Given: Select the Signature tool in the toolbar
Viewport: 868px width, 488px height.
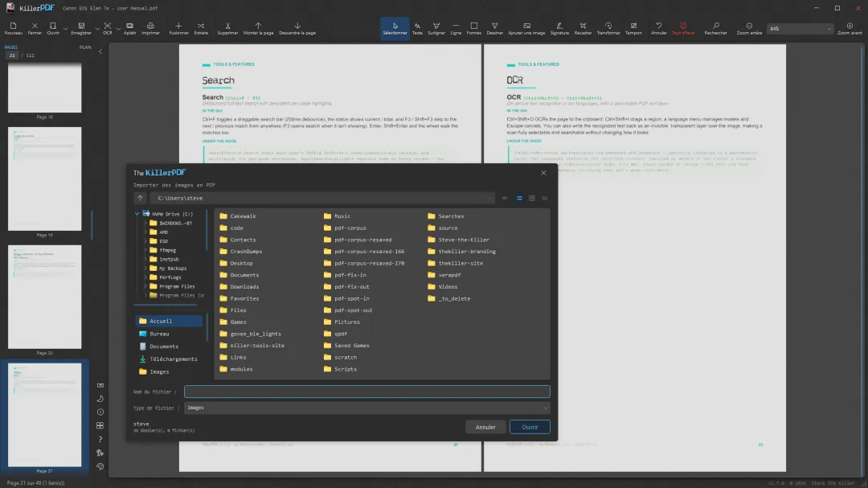Looking at the screenshot, I should [559, 29].
